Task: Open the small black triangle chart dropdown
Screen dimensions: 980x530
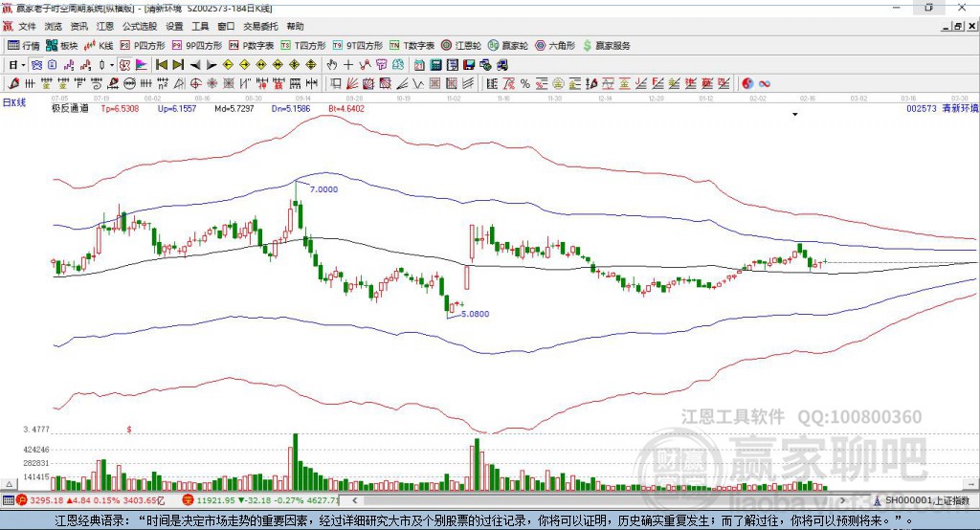Action: pyautogui.click(x=794, y=115)
